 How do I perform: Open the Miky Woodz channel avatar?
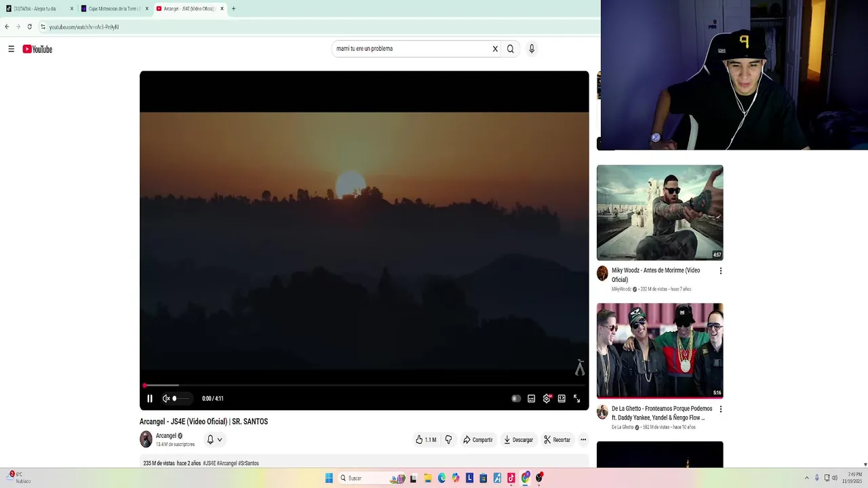point(602,273)
